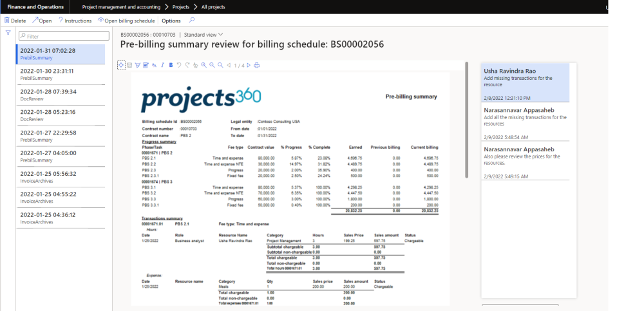Select Narasannavar Appasaheb comment about reviewing prices
Screen dimensions: 644x311
526,161
